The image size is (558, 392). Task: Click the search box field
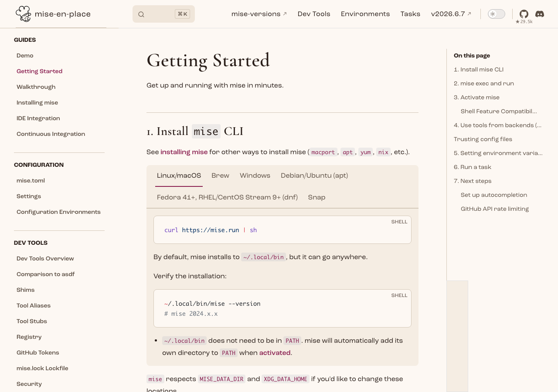(163, 14)
